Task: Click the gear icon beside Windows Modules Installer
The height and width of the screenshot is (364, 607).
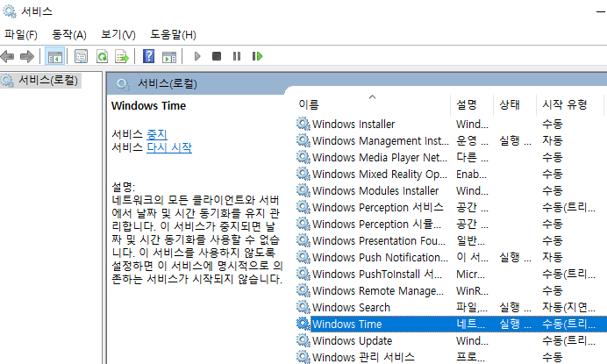Action: 303,191
